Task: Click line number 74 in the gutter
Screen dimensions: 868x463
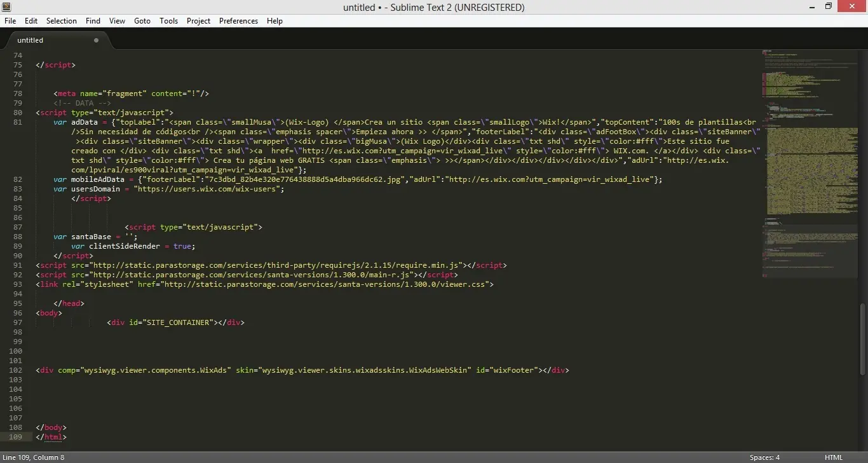Action: [17, 55]
